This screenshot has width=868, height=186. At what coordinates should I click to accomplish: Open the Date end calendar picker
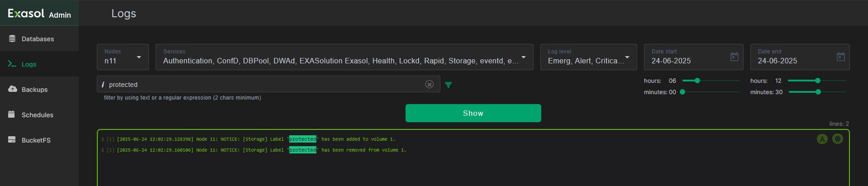841,57
